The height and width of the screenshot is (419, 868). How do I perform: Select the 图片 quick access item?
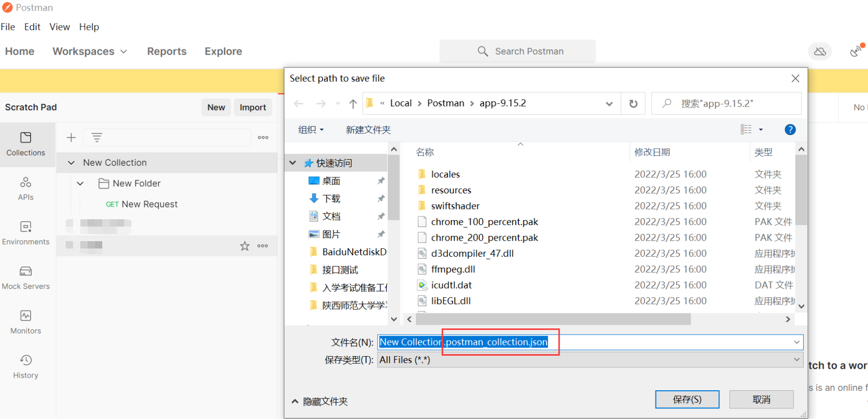331,234
